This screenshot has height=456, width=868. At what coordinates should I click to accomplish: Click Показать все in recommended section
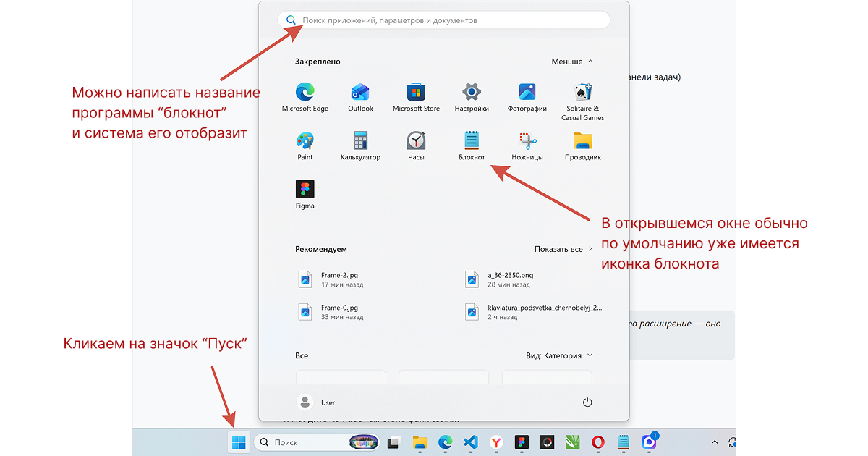tap(563, 249)
